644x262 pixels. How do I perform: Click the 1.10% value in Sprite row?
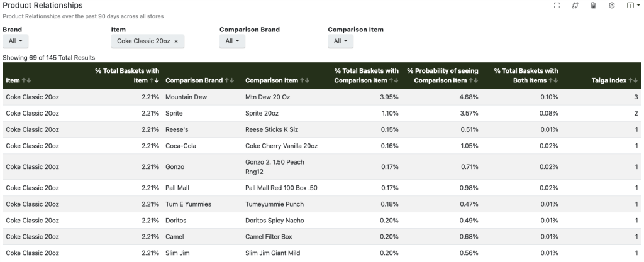[x=389, y=113]
